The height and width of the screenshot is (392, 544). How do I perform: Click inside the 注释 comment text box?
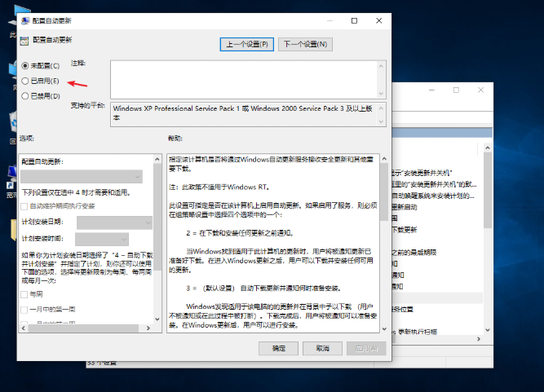[x=244, y=79]
